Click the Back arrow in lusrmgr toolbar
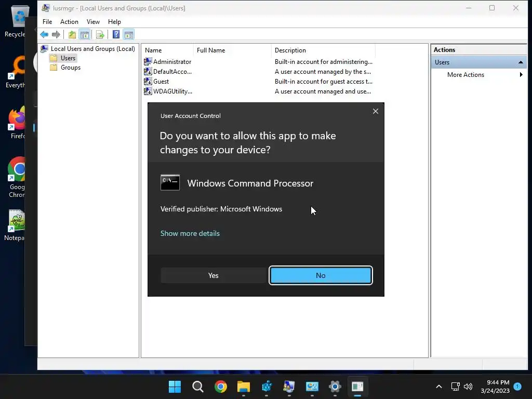The height and width of the screenshot is (399, 532). pos(44,34)
